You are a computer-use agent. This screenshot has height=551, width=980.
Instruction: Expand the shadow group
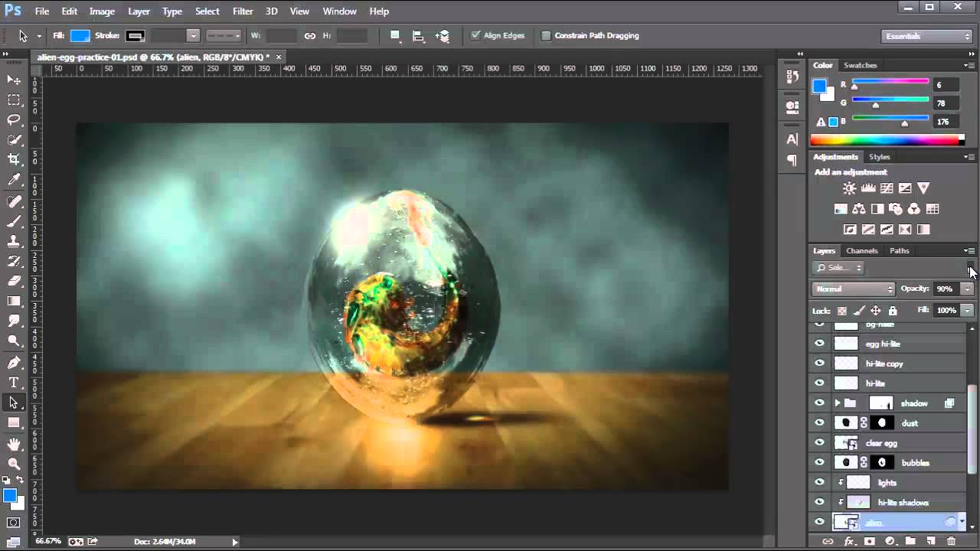836,403
